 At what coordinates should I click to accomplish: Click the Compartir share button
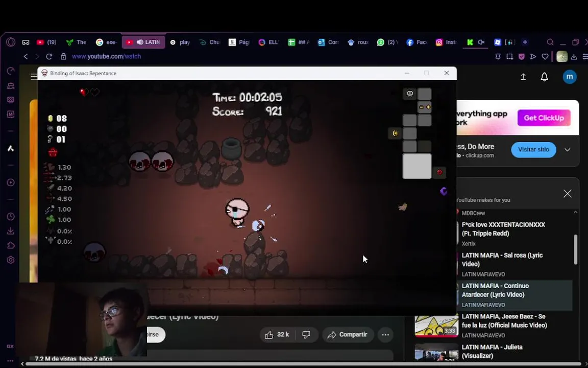tap(348, 335)
